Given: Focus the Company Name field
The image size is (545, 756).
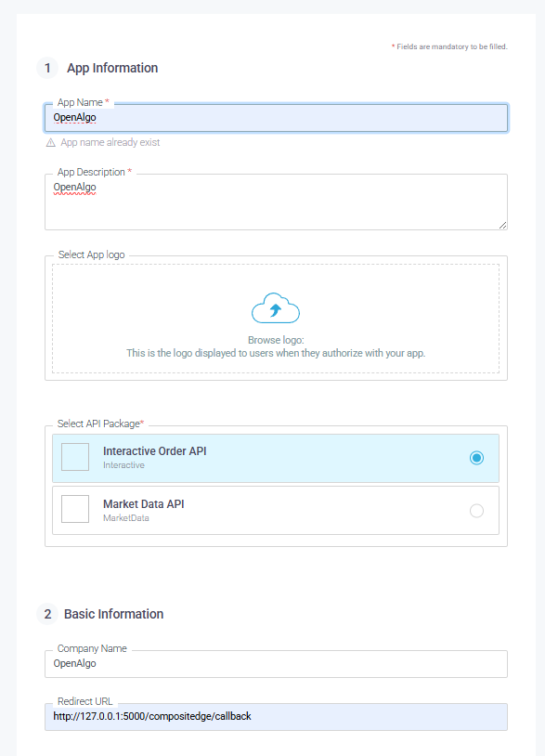Looking at the screenshot, I should [276, 664].
